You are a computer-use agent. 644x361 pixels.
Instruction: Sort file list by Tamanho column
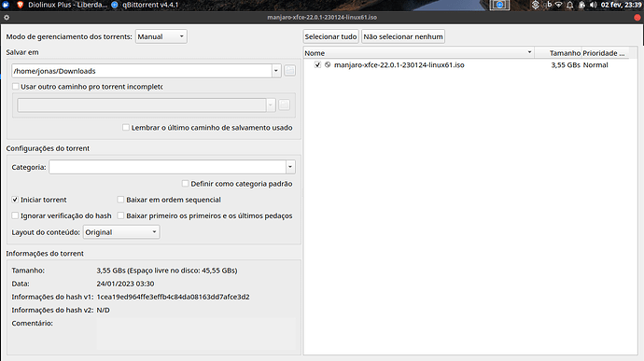click(x=558, y=53)
